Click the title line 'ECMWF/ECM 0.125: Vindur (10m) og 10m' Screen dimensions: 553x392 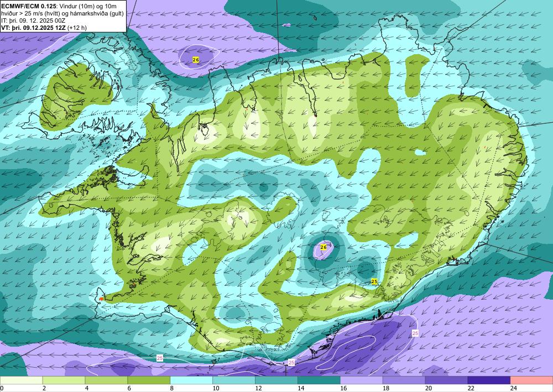tap(59, 6)
